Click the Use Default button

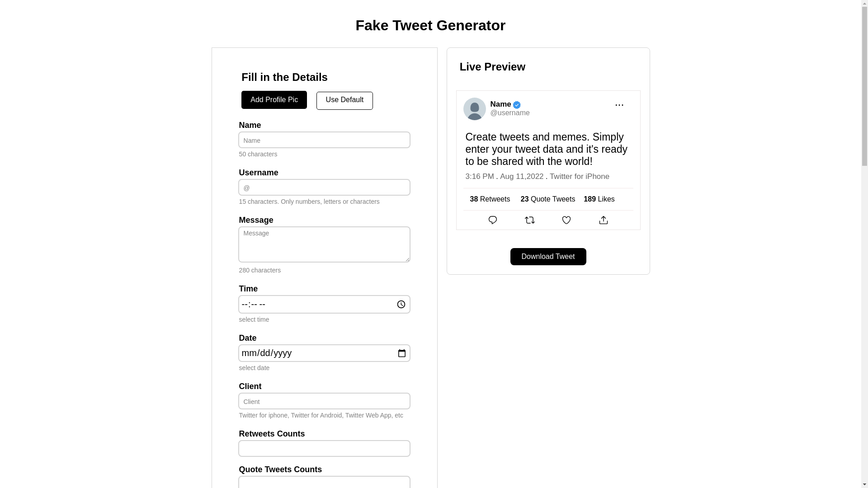(x=344, y=100)
